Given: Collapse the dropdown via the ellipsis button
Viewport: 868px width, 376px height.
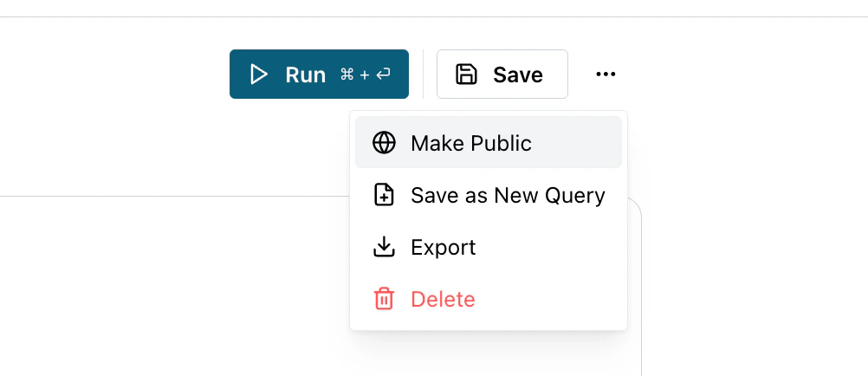Looking at the screenshot, I should pos(606,75).
